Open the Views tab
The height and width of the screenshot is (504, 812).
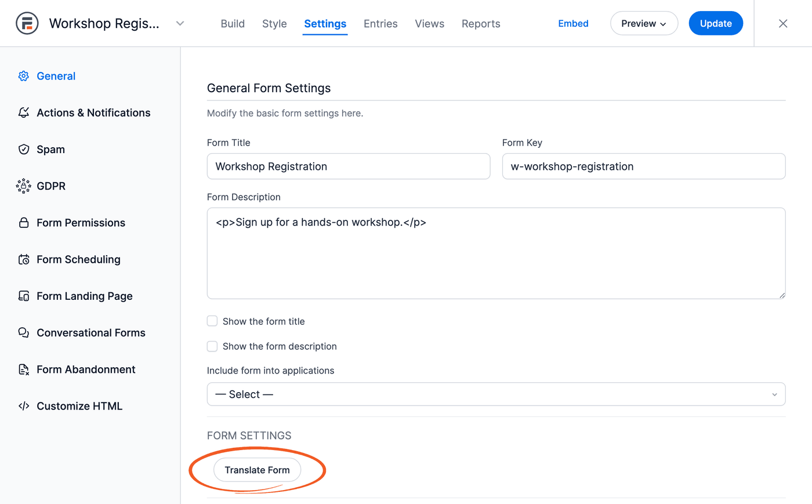coord(430,24)
